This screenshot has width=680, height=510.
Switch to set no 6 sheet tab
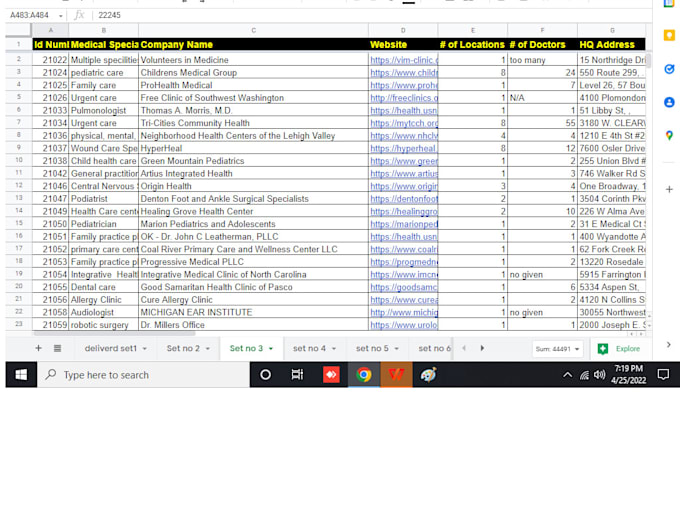coord(434,348)
